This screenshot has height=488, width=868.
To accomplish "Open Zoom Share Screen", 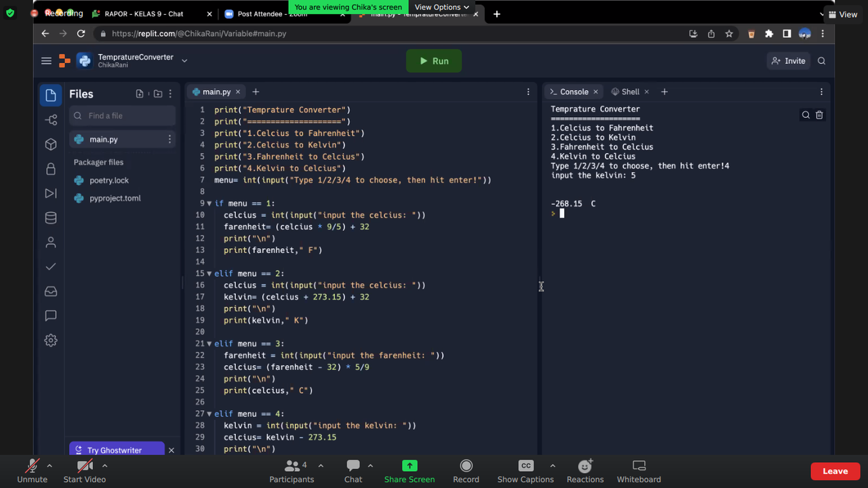I will point(410,470).
